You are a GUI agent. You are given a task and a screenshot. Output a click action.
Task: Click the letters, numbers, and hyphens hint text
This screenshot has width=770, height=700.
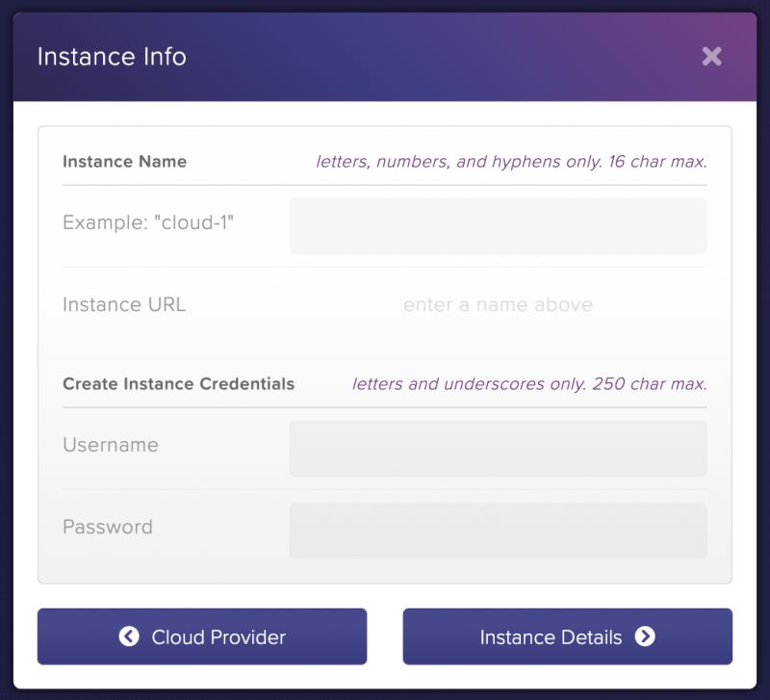pyautogui.click(x=513, y=161)
